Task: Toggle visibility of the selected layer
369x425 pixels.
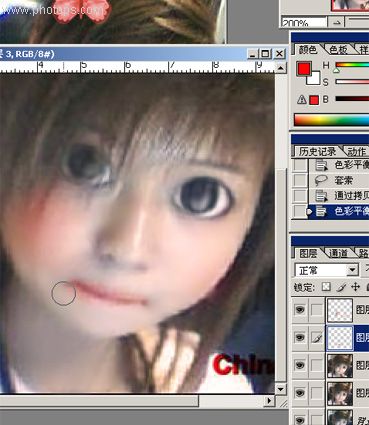Action: (x=300, y=337)
